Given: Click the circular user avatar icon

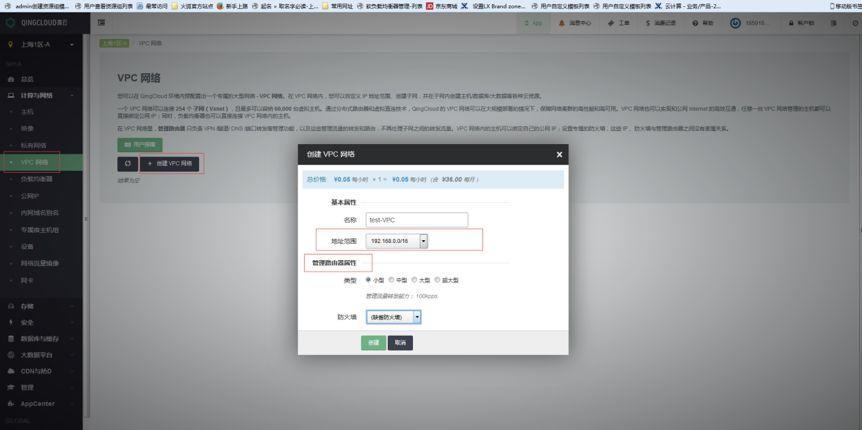Looking at the screenshot, I should [x=736, y=23].
